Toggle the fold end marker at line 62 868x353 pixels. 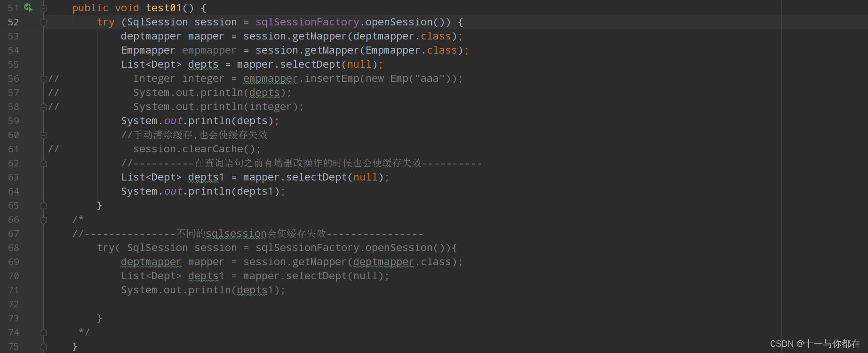pyautogui.click(x=44, y=163)
